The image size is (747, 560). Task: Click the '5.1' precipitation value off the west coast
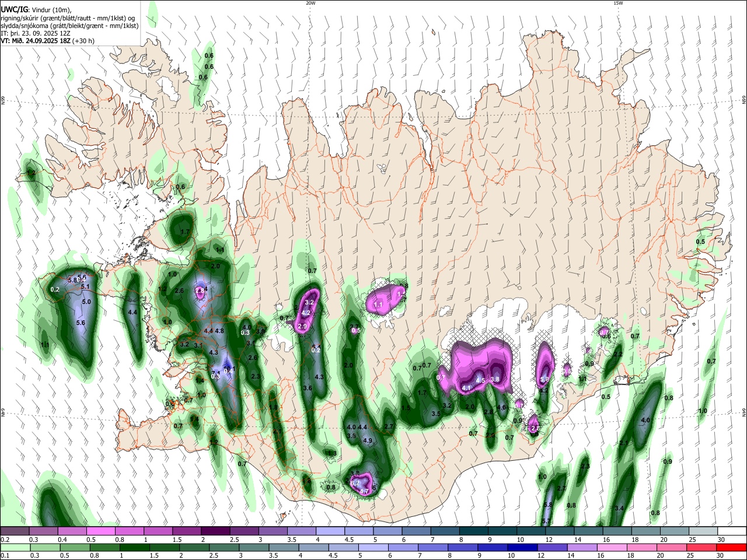85,286
